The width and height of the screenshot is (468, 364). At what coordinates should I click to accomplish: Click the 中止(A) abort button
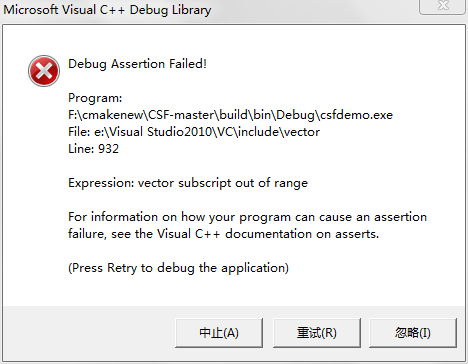[219, 333]
